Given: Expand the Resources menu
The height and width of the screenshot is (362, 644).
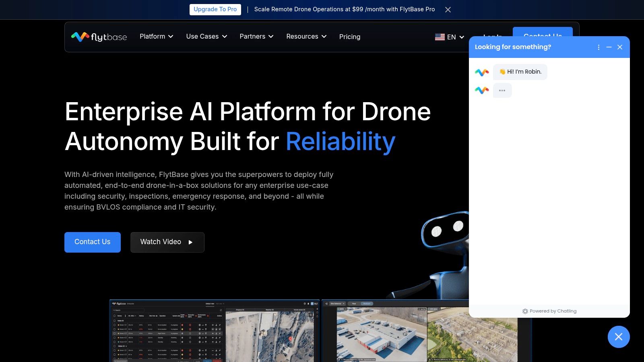Looking at the screenshot, I should pos(306,37).
